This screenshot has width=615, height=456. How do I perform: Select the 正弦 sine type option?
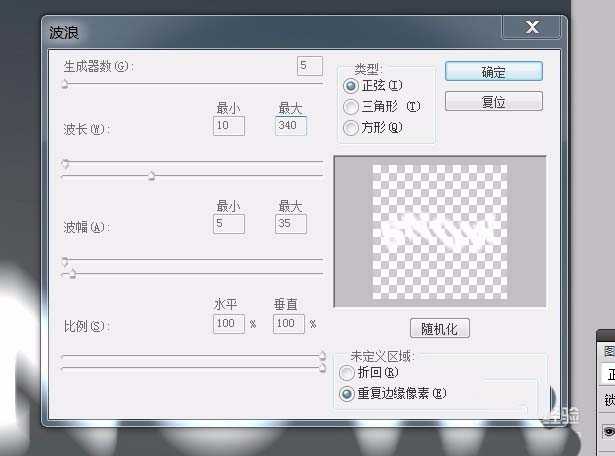[351, 86]
